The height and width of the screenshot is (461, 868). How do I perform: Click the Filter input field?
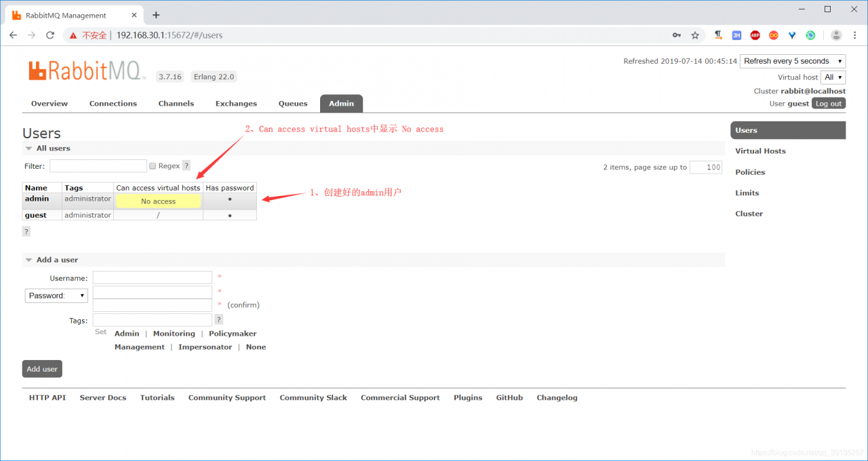point(98,166)
